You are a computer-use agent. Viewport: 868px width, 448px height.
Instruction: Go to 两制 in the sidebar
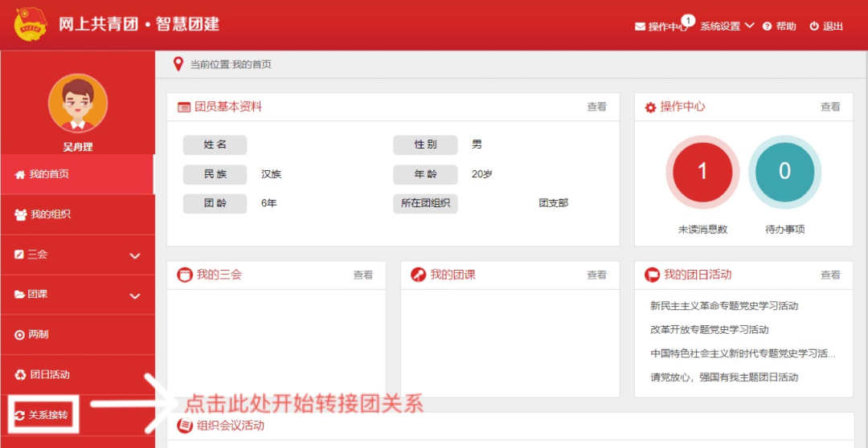pyautogui.click(x=39, y=334)
